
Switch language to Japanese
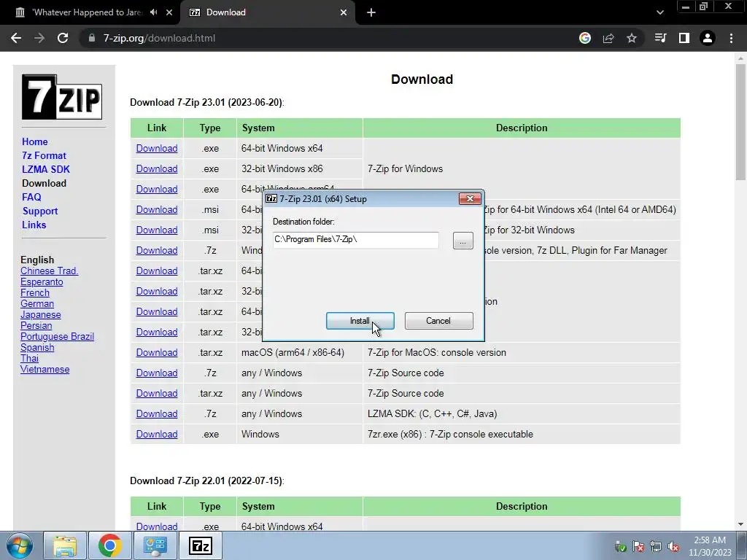tap(41, 315)
